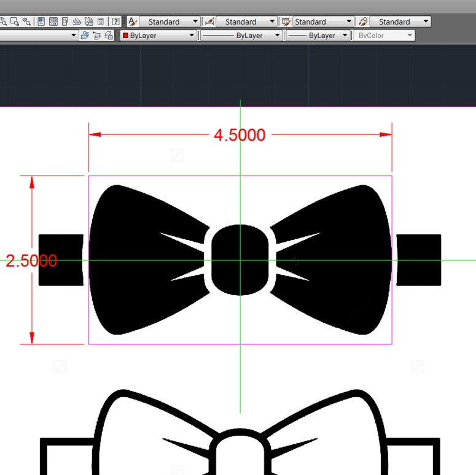
Task: Expand the table style Standard dropdown
Action: tap(323, 21)
